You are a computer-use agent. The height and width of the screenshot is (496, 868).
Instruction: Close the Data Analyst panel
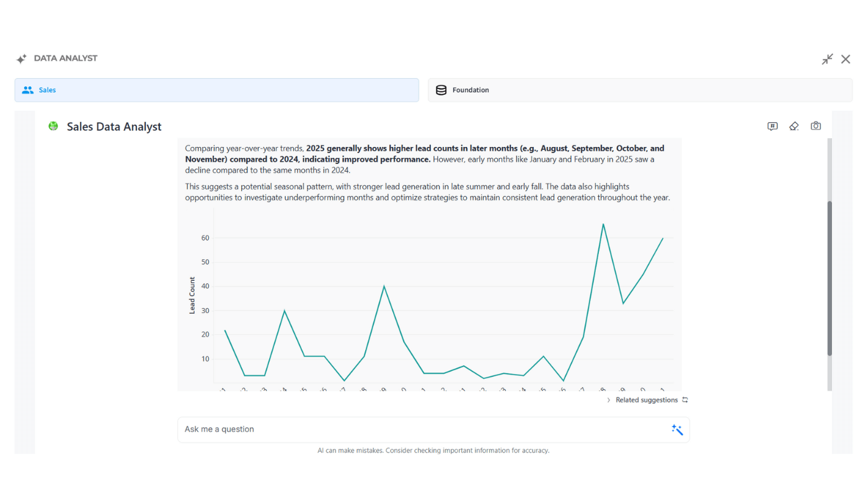[x=846, y=59]
